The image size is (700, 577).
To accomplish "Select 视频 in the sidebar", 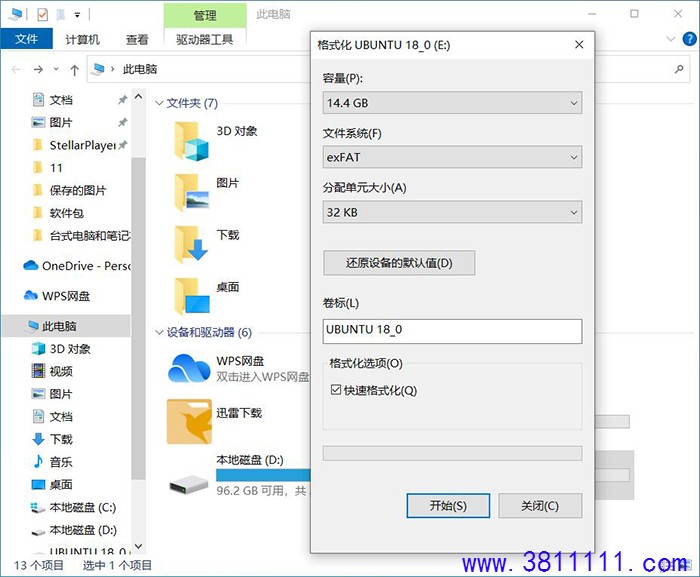I will pos(61,371).
